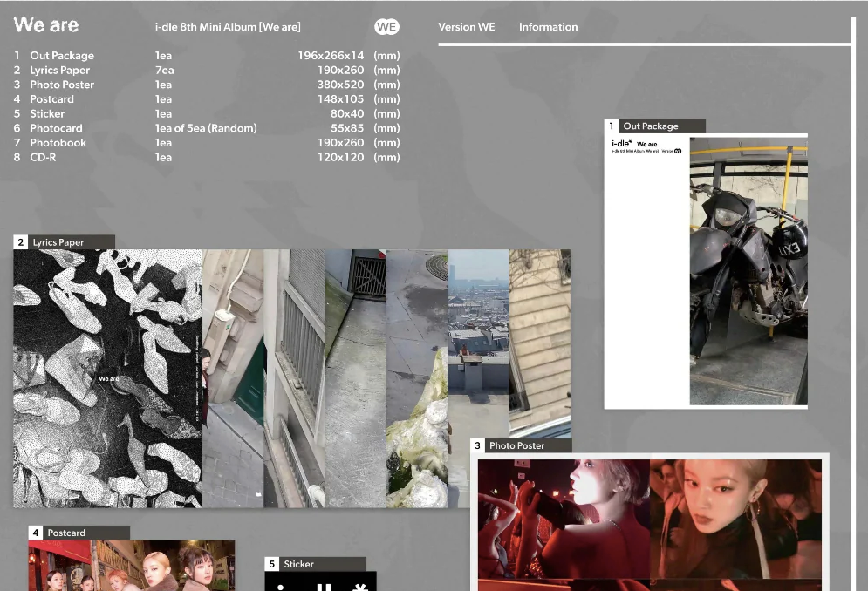Screen dimensions: 868x591
Task: Select the Photocard row in contents list
Action: [56, 128]
